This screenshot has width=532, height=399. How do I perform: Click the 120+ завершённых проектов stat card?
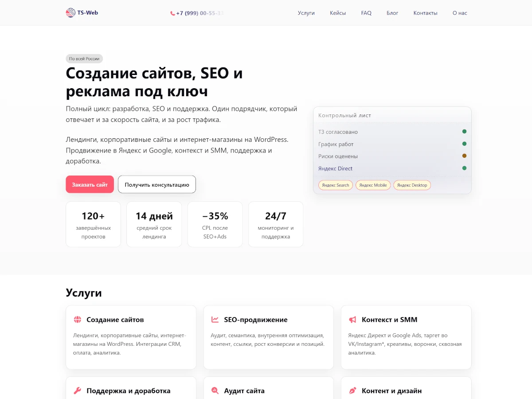[93, 224]
